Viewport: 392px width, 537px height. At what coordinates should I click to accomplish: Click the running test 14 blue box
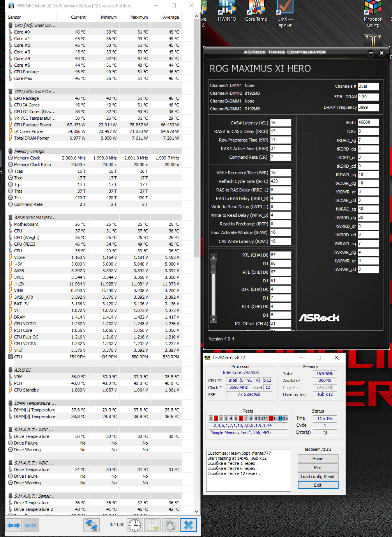pos(281,418)
